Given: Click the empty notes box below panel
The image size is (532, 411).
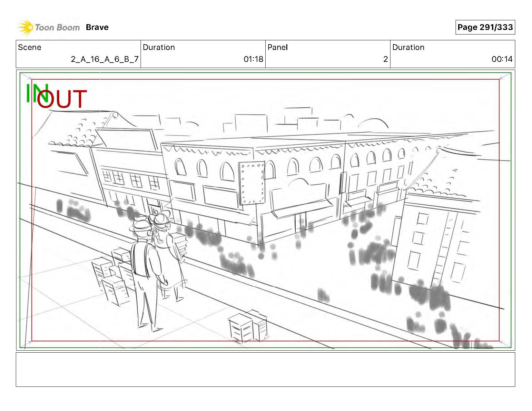Looking at the screenshot, I should pos(265,369).
